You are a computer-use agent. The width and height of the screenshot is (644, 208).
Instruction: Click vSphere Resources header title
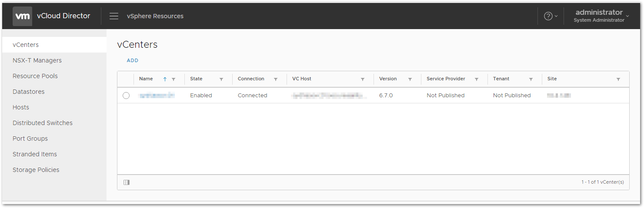155,16
